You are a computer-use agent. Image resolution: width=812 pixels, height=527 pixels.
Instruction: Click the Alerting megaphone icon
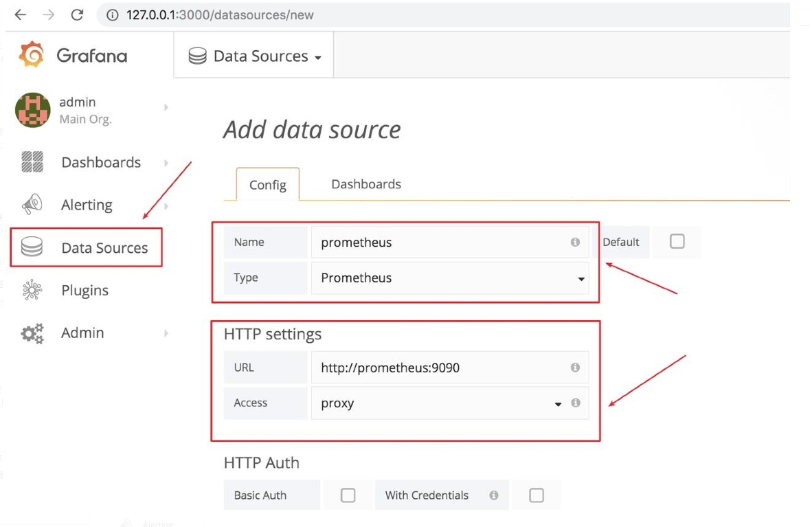[32, 204]
